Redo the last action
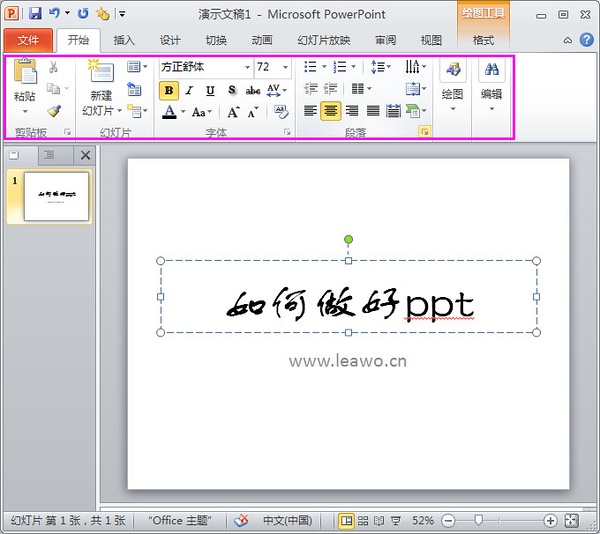This screenshot has height=534, width=600. pyautogui.click(x=83, y=14)
